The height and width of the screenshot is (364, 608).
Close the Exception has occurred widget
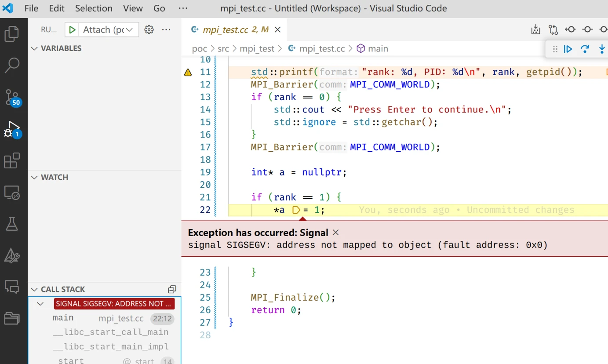click(335, 233)
